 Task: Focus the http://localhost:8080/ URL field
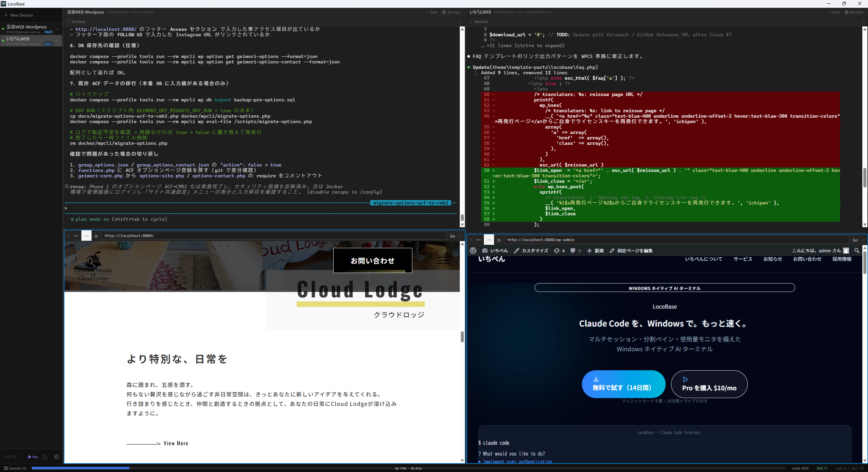click(x=274, y=236)
